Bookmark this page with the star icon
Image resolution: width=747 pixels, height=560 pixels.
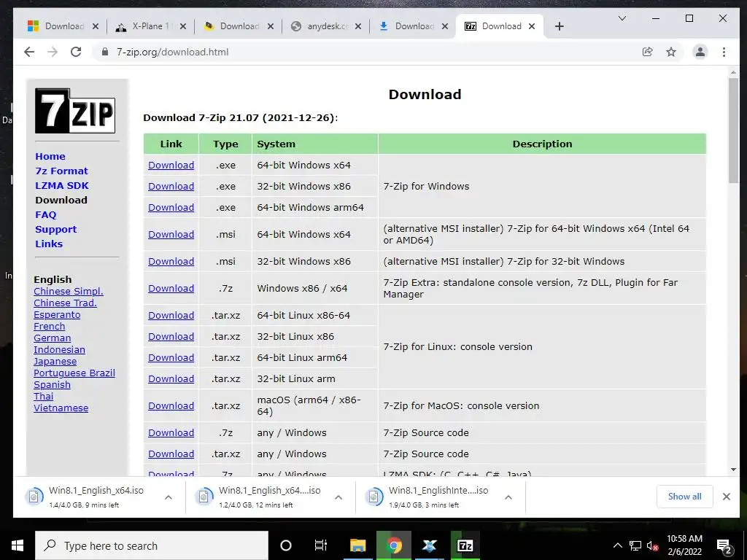pyautogui.click(x=671, y=52)
